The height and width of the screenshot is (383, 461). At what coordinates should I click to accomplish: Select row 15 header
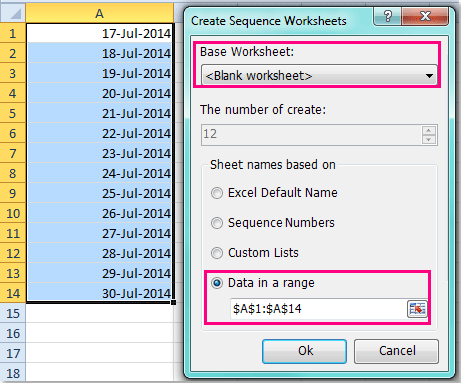pyautogui.click(x=13, y=313)
